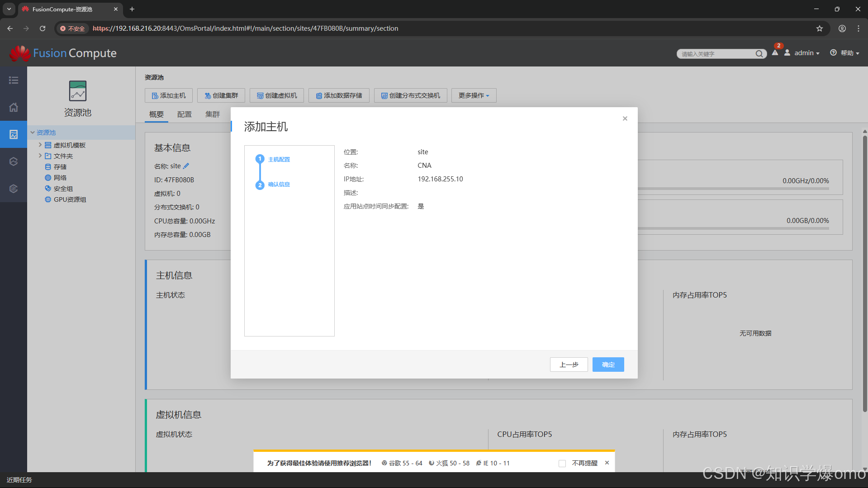The image size is (868, 488).
Task: Click the admin user avatar icon
Action: point(787,53)
